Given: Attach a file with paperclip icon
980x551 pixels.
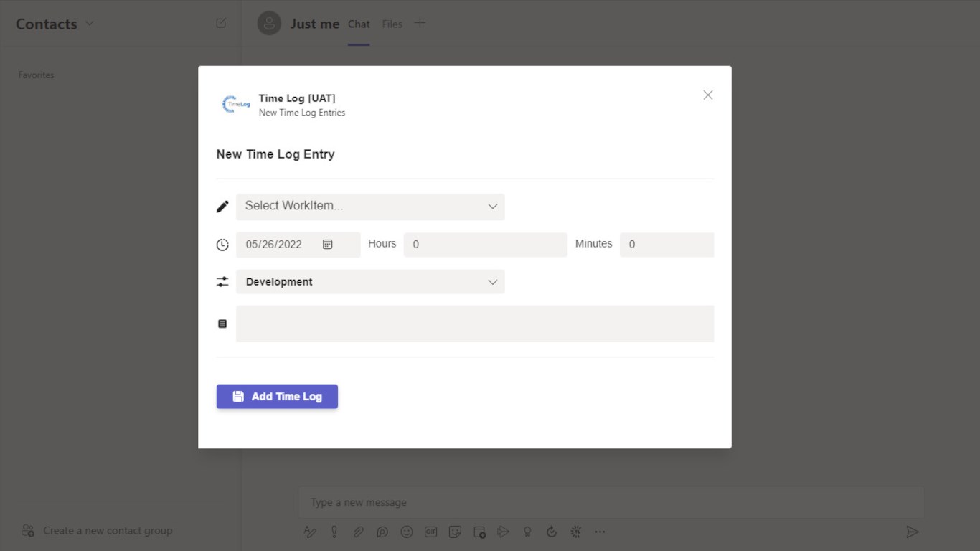Looking at the screenshot, I should [x=358, y=532].
